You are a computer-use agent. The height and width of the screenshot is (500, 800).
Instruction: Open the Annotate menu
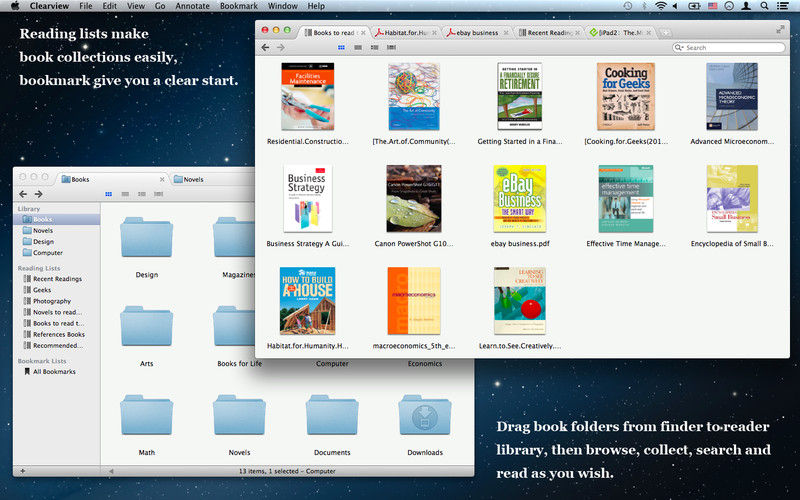[192, 6]
